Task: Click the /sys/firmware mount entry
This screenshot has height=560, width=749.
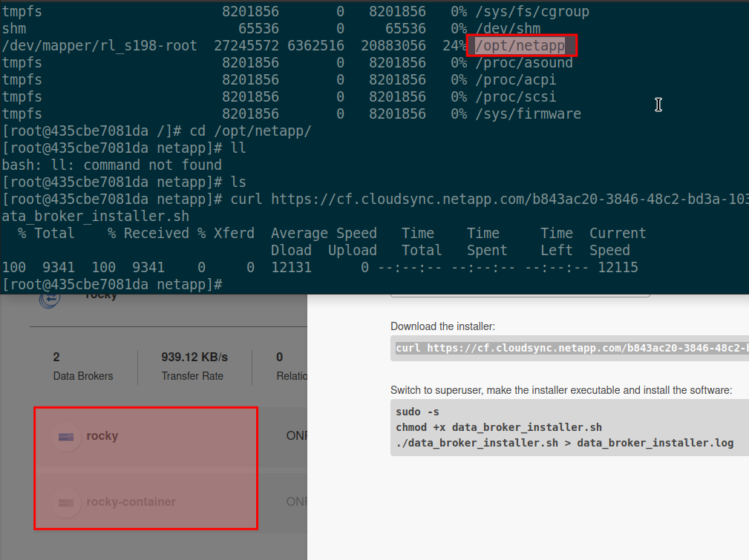Action: coord(528,114)
